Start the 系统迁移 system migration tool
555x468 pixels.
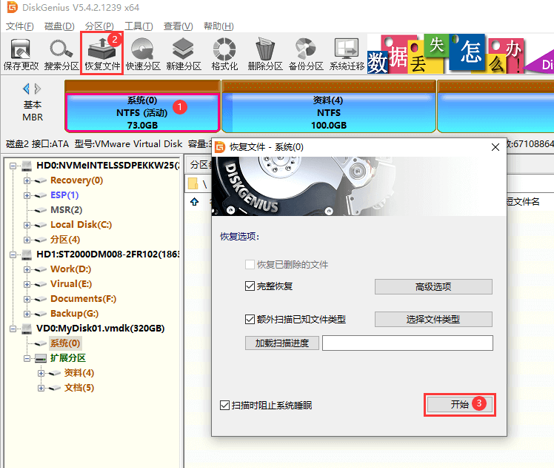[347, 54]
